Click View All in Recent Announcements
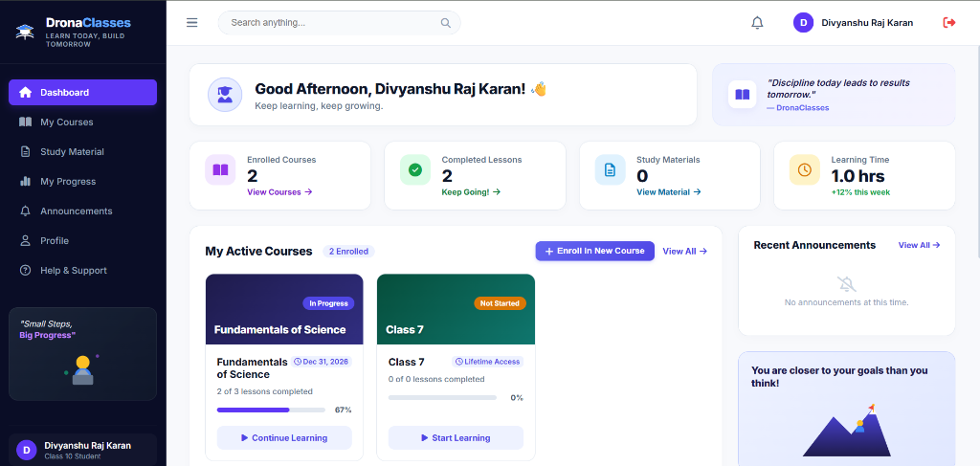The image size is (980, 466). coord(919,246)
